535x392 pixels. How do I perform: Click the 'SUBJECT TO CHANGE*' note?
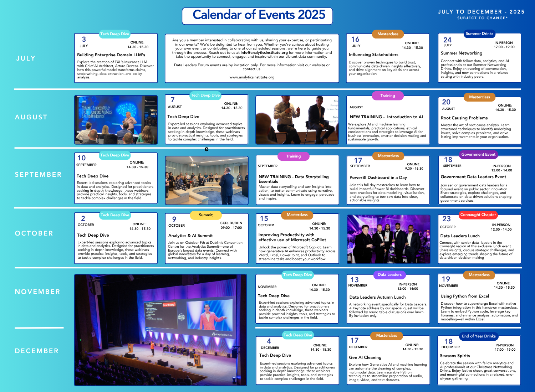pos(482,18)
